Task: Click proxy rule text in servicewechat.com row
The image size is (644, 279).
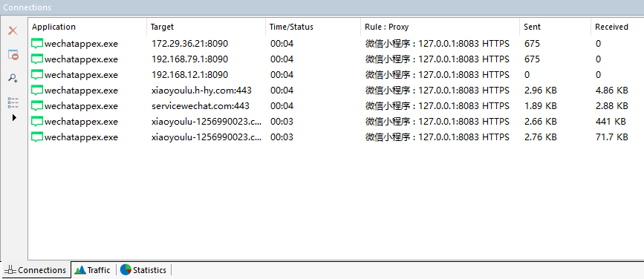Action: 437,106
